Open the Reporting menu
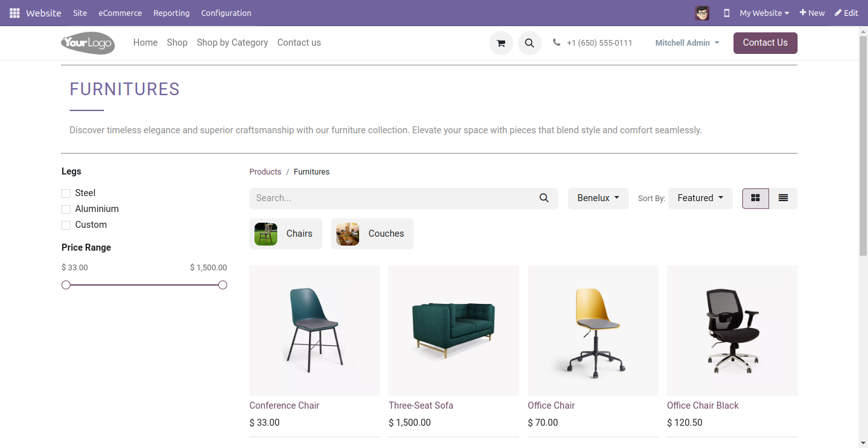The width and height of the screenshot is (868, 448). point(171,13)
